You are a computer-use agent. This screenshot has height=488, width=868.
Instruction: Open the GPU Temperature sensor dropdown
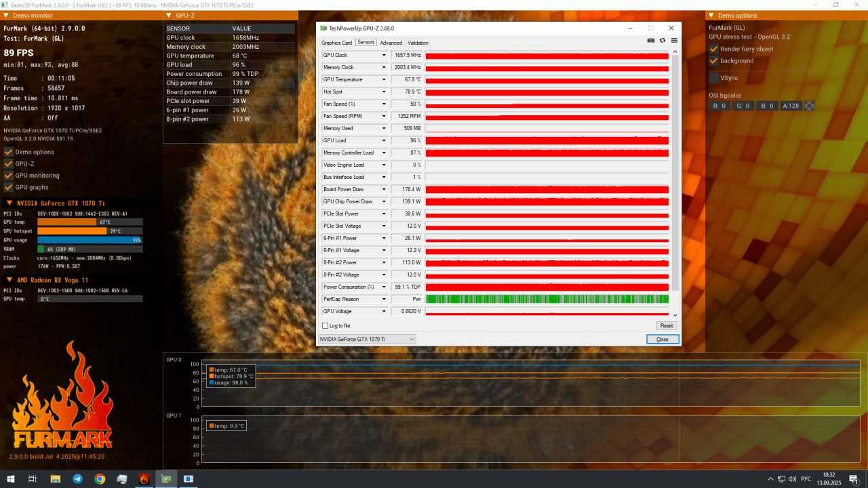tap(384, 79)
